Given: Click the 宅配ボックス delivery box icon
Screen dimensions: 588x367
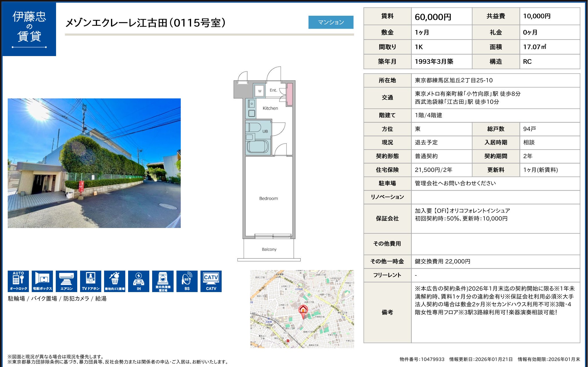Looking at the screenshot, I should tap(42, 281).
